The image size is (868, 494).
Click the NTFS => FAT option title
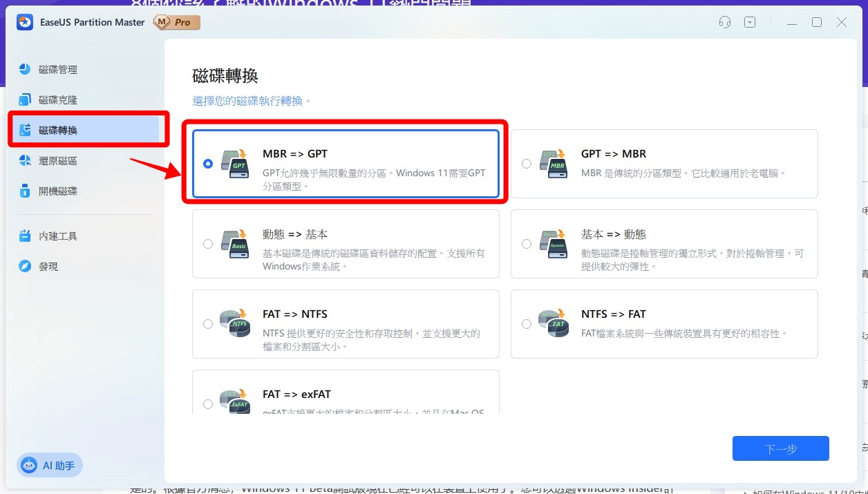point(614,314)
